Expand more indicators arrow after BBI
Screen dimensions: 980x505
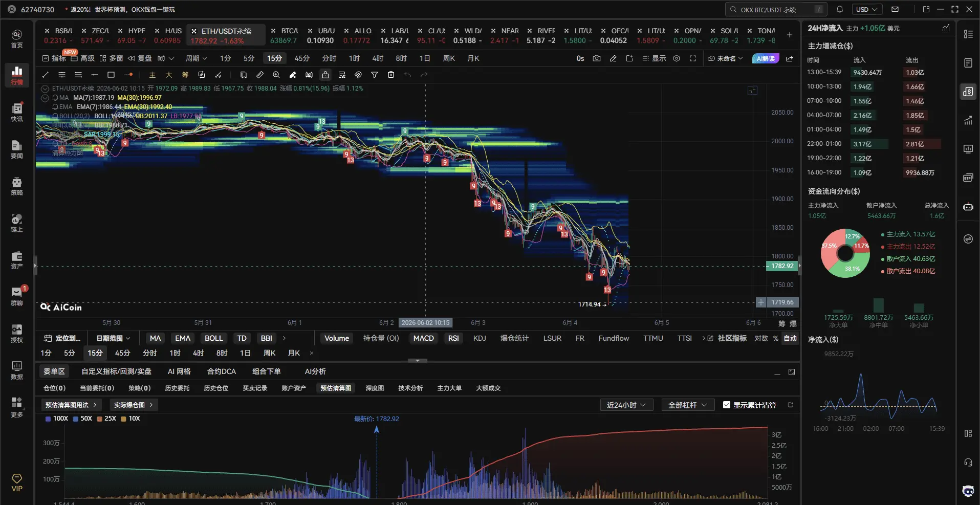pos(284,338)
